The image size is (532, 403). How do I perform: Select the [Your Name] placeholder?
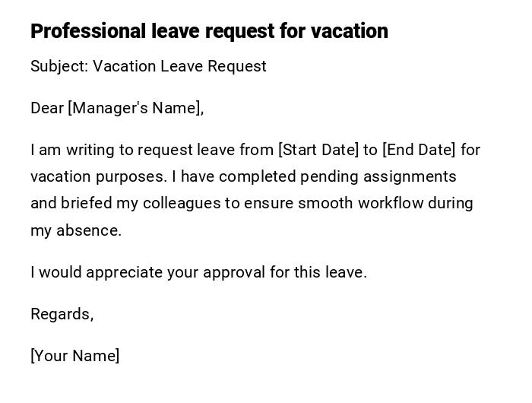(x=75, y=356)
